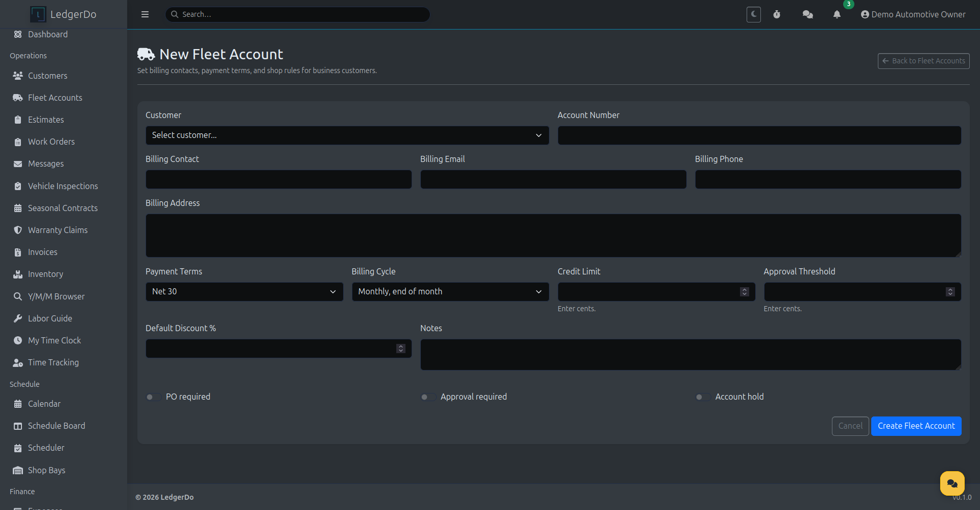Click the Schedule Board icon

[18, 426]
